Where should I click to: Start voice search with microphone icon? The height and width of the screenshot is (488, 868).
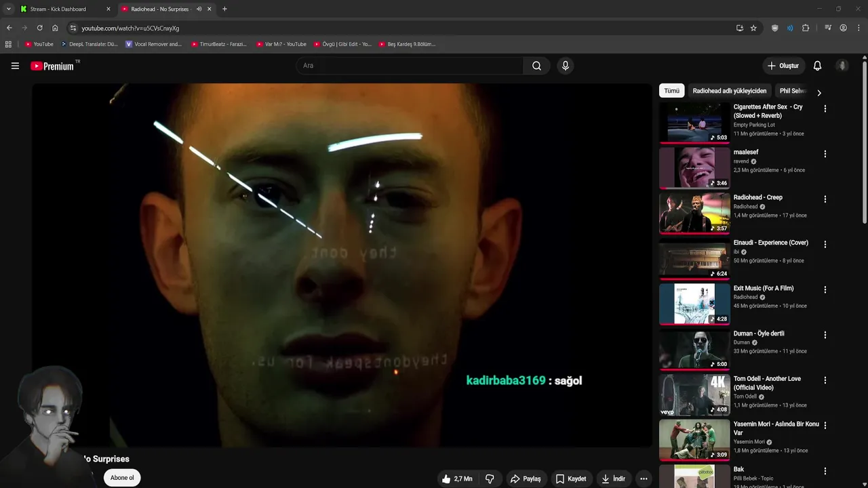[565, 66]
